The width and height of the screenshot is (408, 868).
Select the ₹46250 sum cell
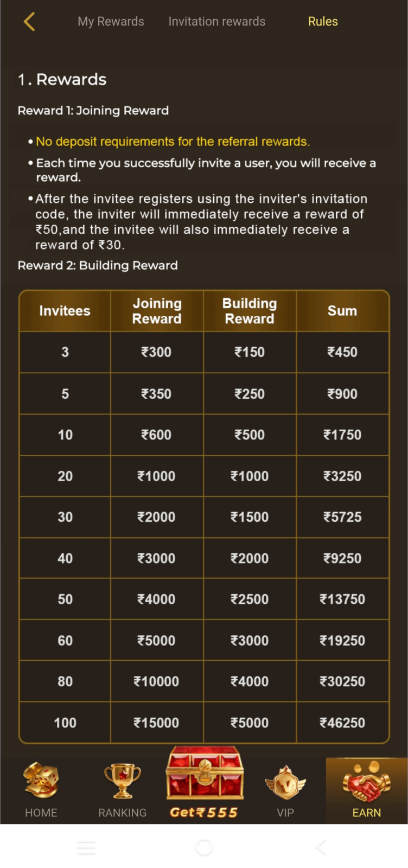pyautogui.click(x=342, y=723)
